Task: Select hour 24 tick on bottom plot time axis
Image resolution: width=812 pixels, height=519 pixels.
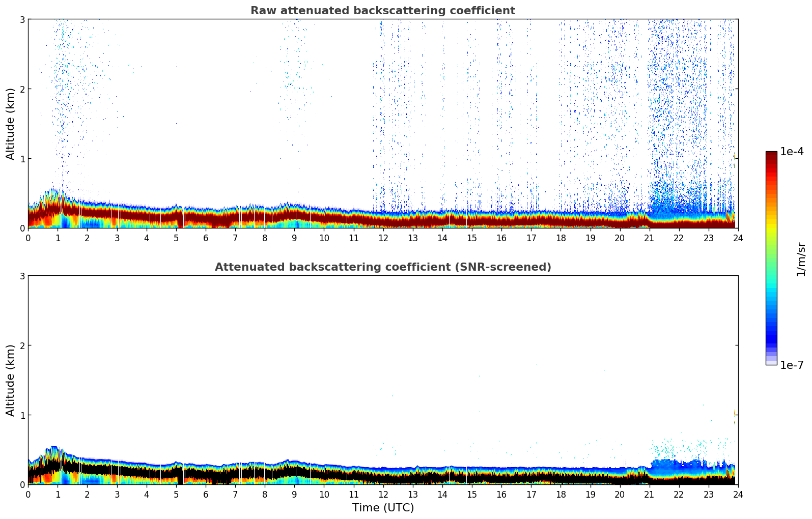Action: 738,494
